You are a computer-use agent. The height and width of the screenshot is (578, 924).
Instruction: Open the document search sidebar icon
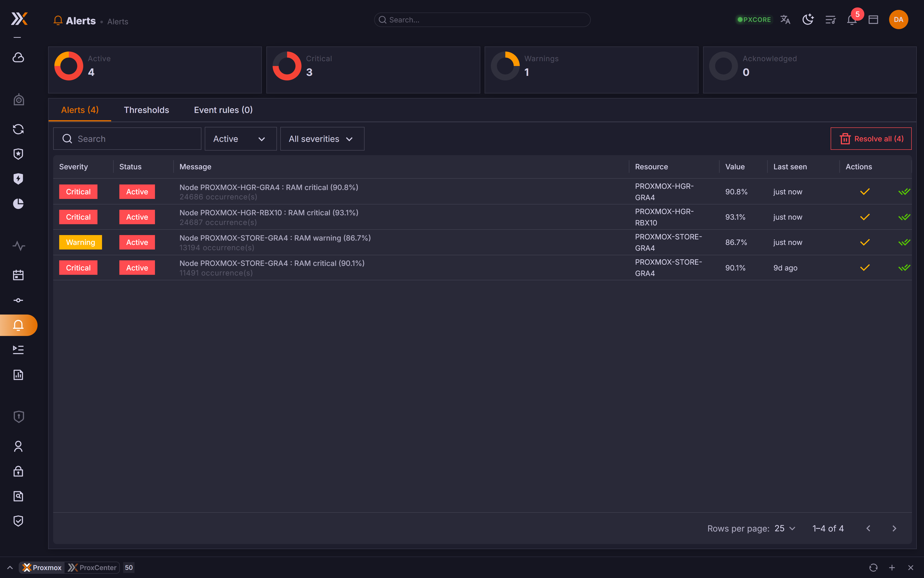(x=18, y=496)
